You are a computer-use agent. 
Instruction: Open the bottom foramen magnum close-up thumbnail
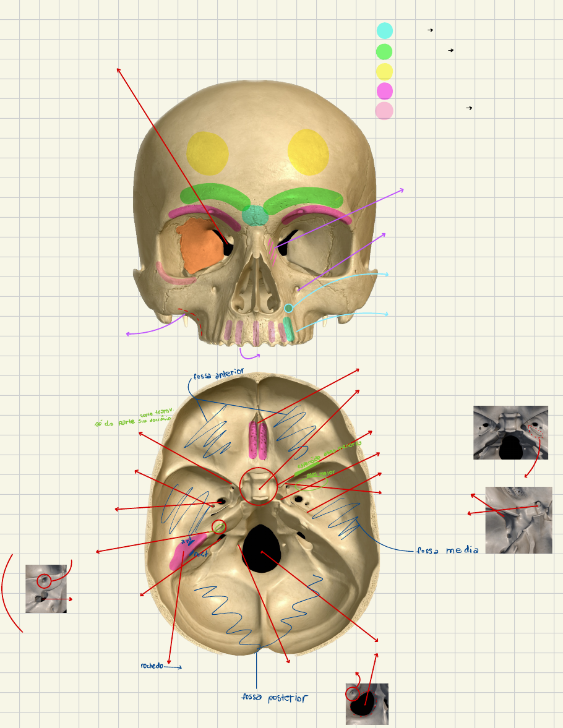tap(367, 704)
